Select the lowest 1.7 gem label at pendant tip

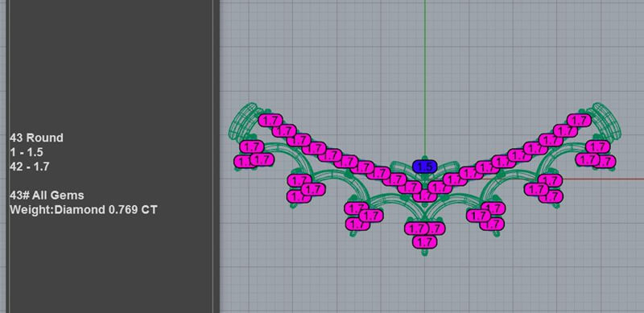[x=425, y=242]
